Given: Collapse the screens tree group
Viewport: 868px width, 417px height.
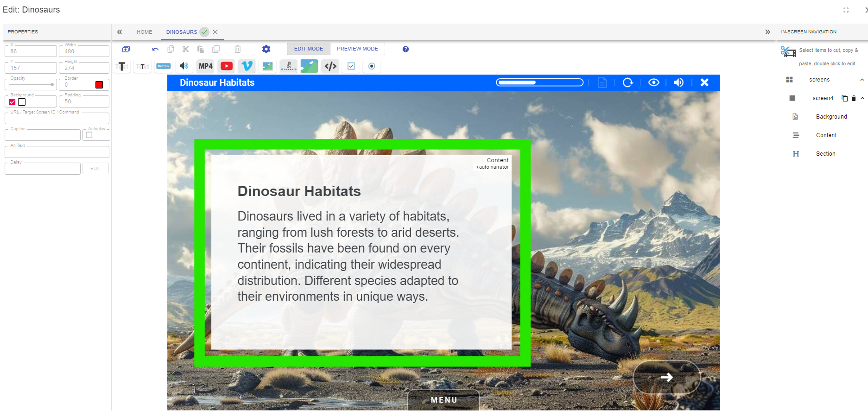Looking at the screenshot, I should [x=862, y=80].
